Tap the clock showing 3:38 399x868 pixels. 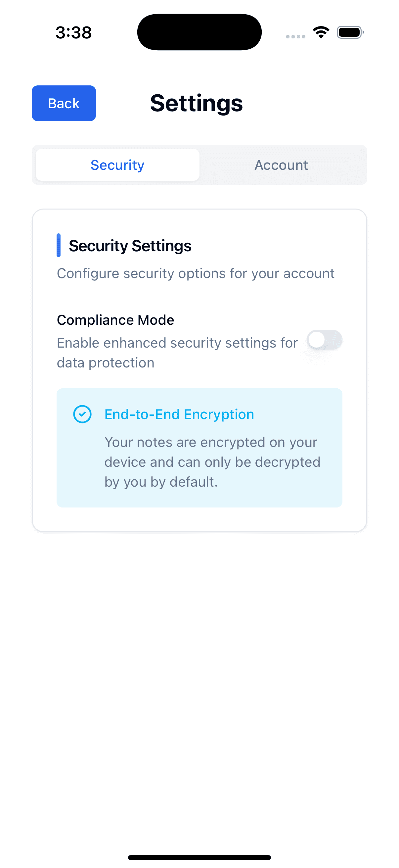[73, 33]
